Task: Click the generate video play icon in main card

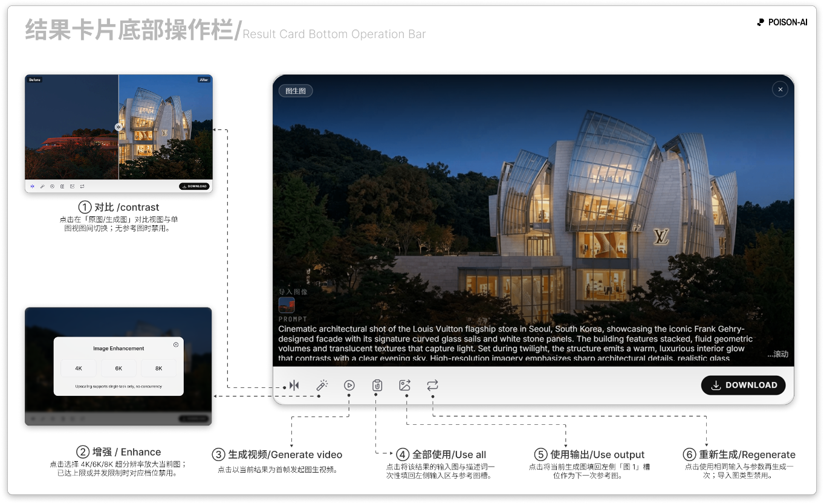Action: (x=349, y=386)
